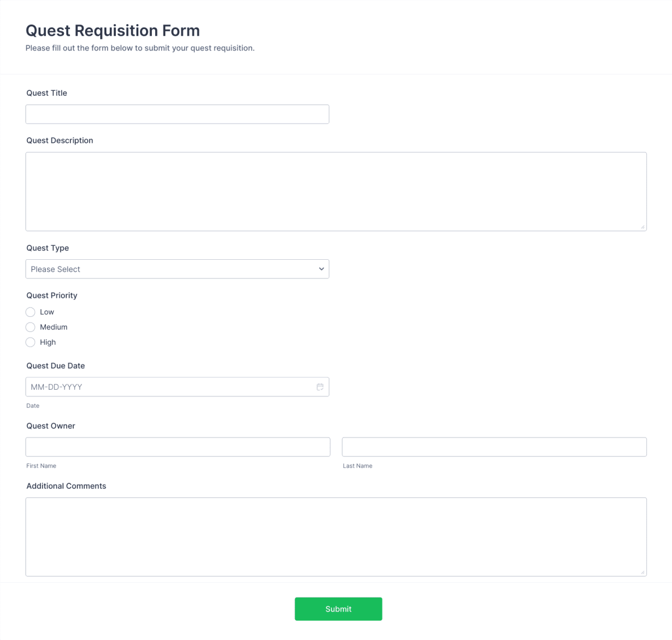Click the Last Name input box
Screen dimensions: 672x640
(x=493, y=446)
